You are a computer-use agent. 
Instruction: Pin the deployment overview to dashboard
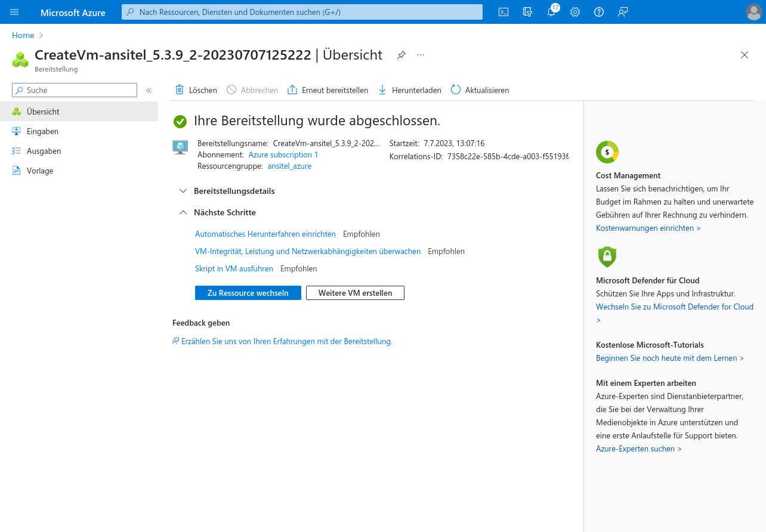click(x=401, y=55)
